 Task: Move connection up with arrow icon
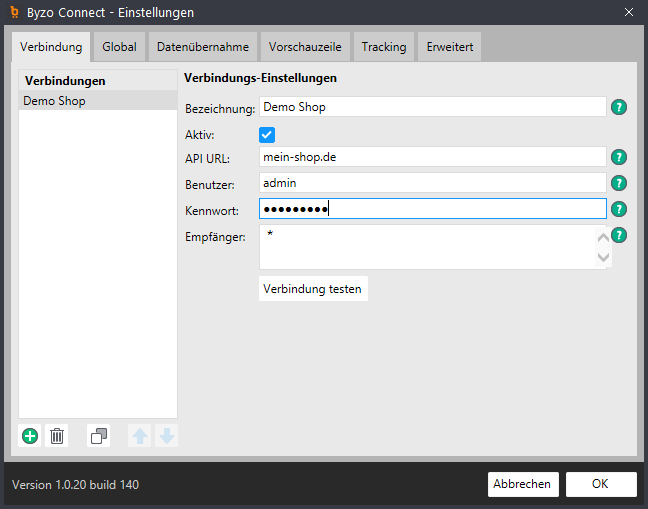(x=140, y=436)
